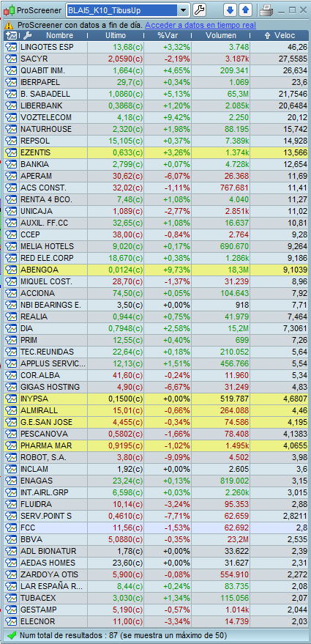This screenshot has height=644, width=311.
Task: Open the chart icon for ABENGOA
Action: pos(10,270)
